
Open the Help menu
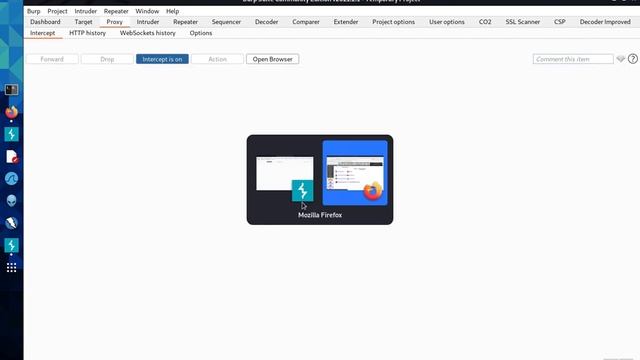pyautogui.click(x=172, y=11)
